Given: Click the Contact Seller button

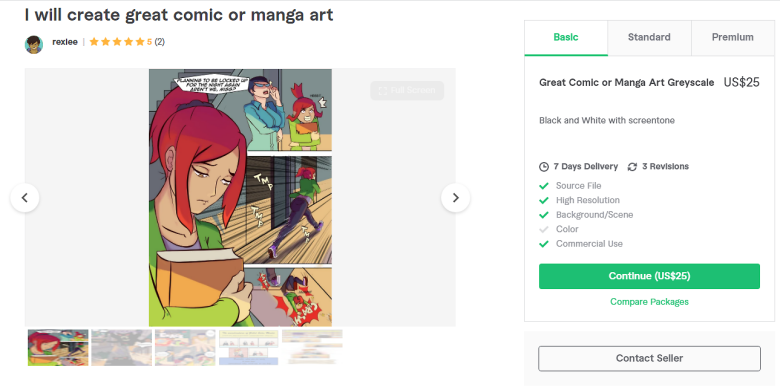Looking at the screenshot, I should (x=649, y=358).
